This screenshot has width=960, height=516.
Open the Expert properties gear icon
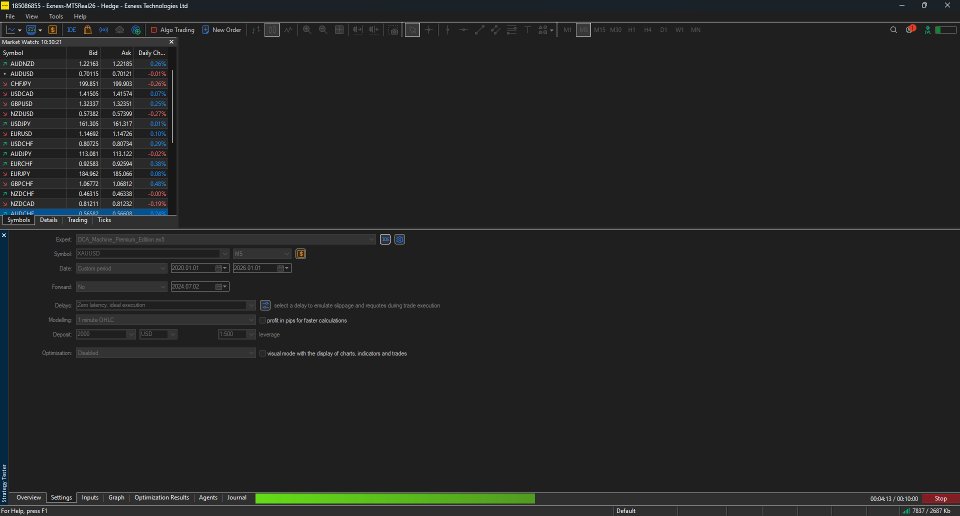point(399,239)
